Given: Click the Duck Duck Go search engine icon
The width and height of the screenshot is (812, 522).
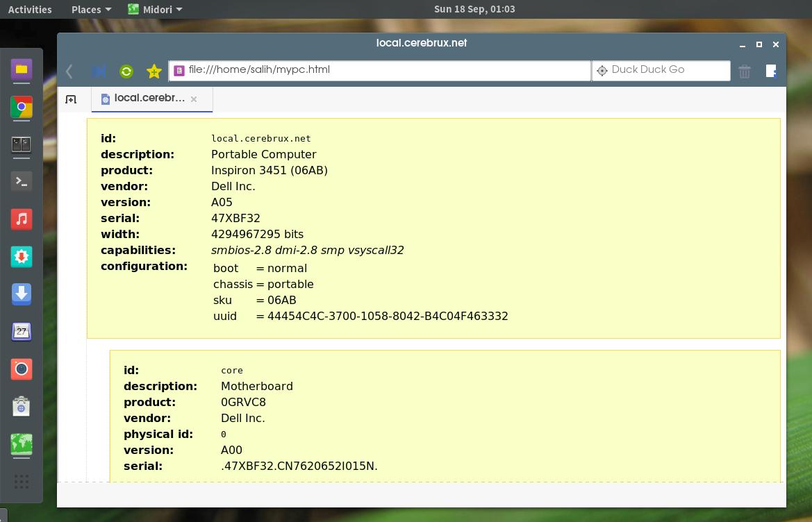Looking at the screenshot, I should 602,70.
